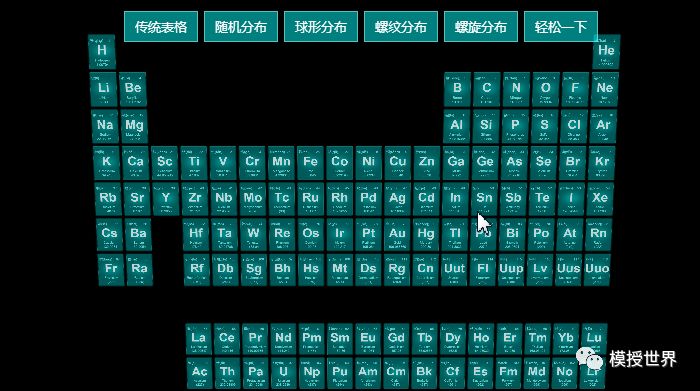Image resolution: width=700 pixels, height=391 pixels.
Task: Click the Fe element tile
Action: click(310, 163)
